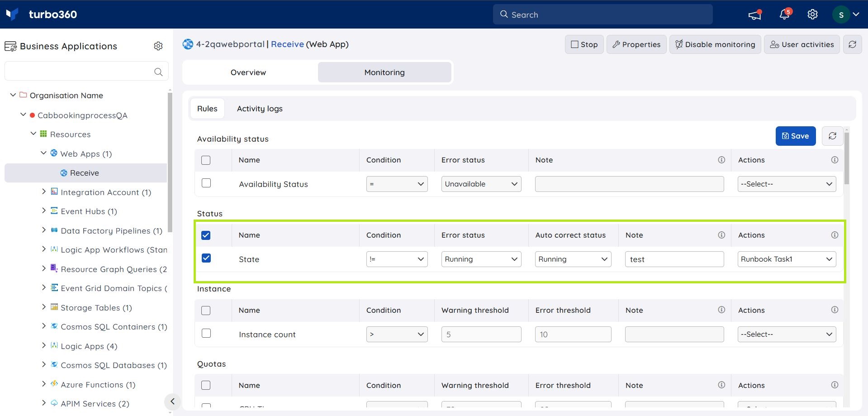The height and width of the screenshot is (416, 868).
Task: Switch to the Overview tab
Action: pos(248,72)
